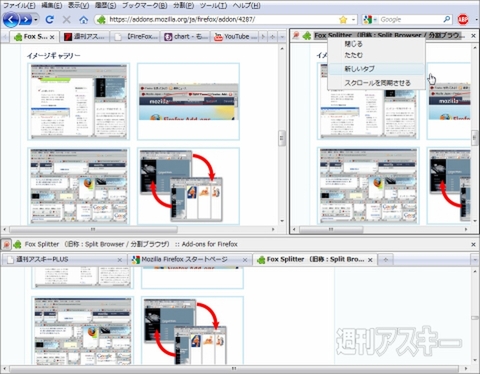Open the ブックマーク(B) menu
Viewport: 480px width, 374px height.
tap(145, 5)
